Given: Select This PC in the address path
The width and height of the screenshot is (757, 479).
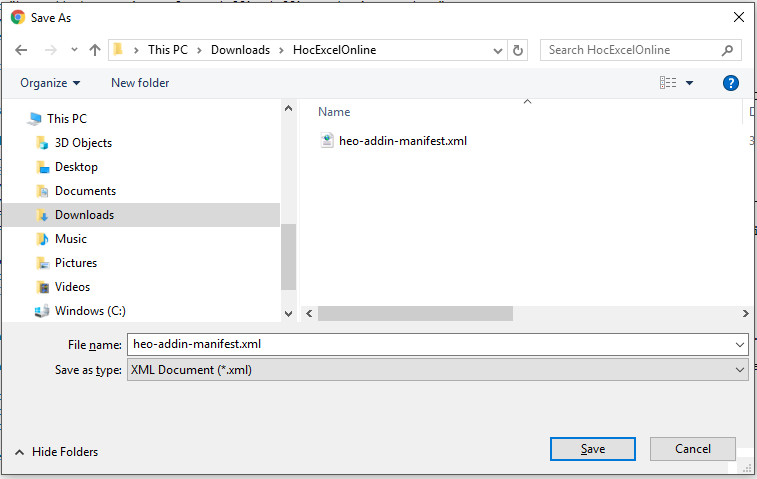Looking at the screenshot, I should [x=168, y=50].
